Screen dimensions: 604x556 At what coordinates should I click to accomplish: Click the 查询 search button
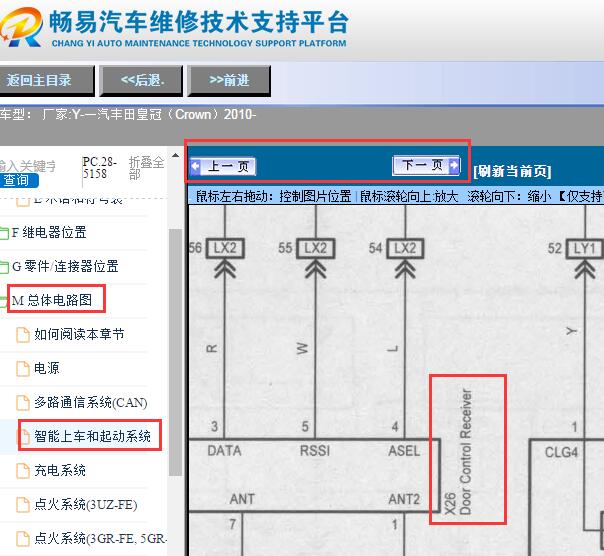pyautogui.click(x=19, y=180)
